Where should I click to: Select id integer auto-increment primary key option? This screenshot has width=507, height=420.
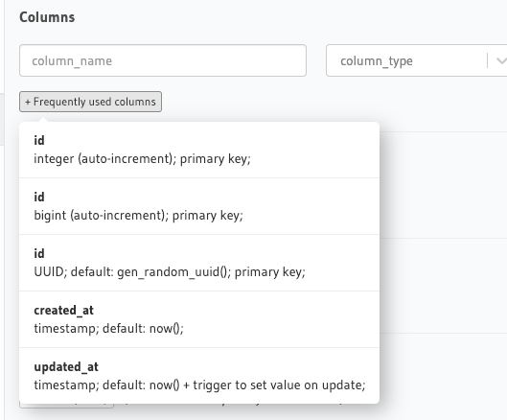point(199,150)
